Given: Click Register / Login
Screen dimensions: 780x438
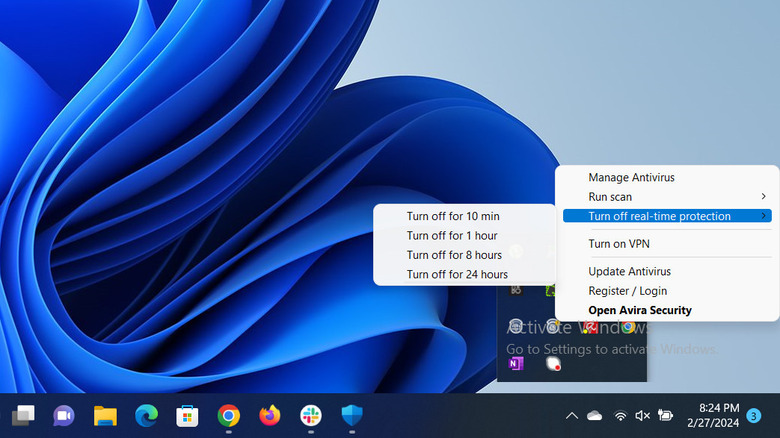Looking at the screenshot, I should click(627, 291).
